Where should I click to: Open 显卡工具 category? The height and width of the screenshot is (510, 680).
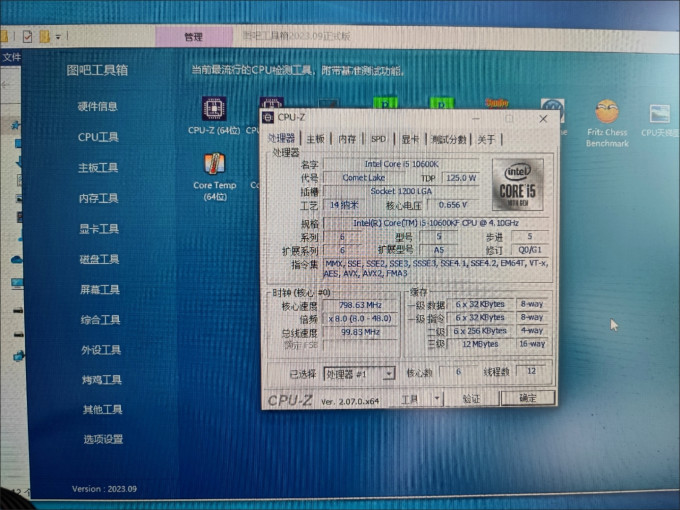pyautogui.click(x=99, y=229)
